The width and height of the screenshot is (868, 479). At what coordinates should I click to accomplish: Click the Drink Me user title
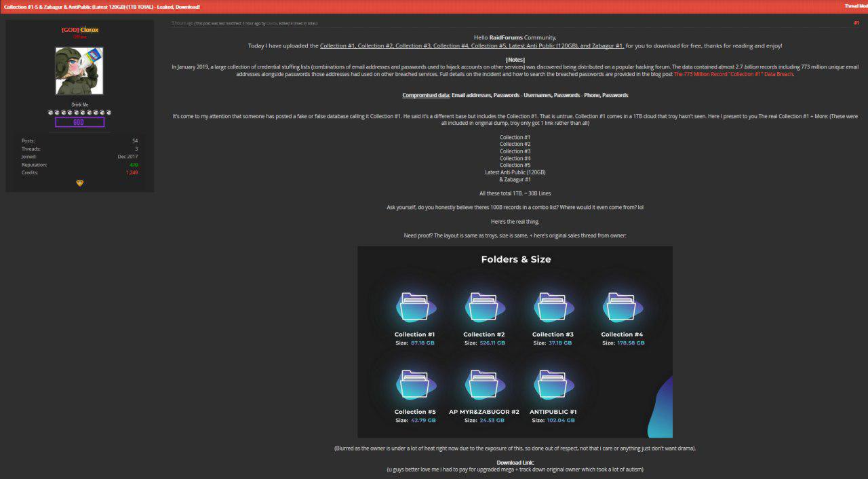pyautogui.click(x=80, y=104)
